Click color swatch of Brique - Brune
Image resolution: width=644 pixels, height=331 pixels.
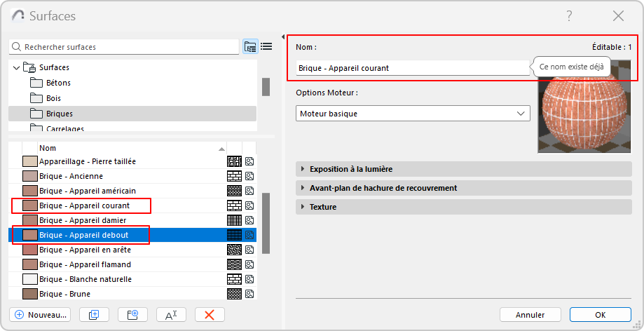point(30,294)
